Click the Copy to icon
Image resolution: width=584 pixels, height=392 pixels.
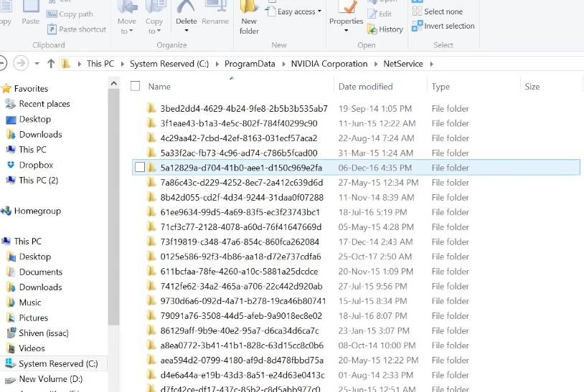pyautogui.click(x=155, y=7)
